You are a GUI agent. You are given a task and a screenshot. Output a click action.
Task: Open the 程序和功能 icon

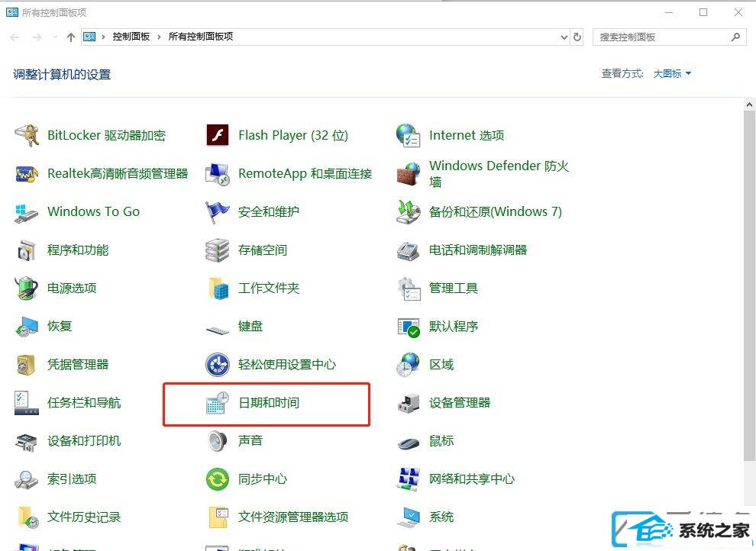27,250
